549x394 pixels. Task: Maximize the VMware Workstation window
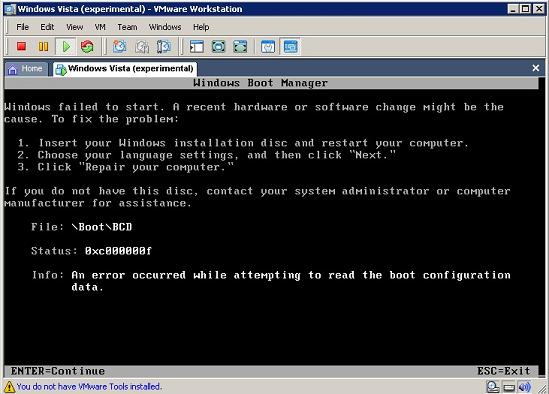[x=526, y=9]
